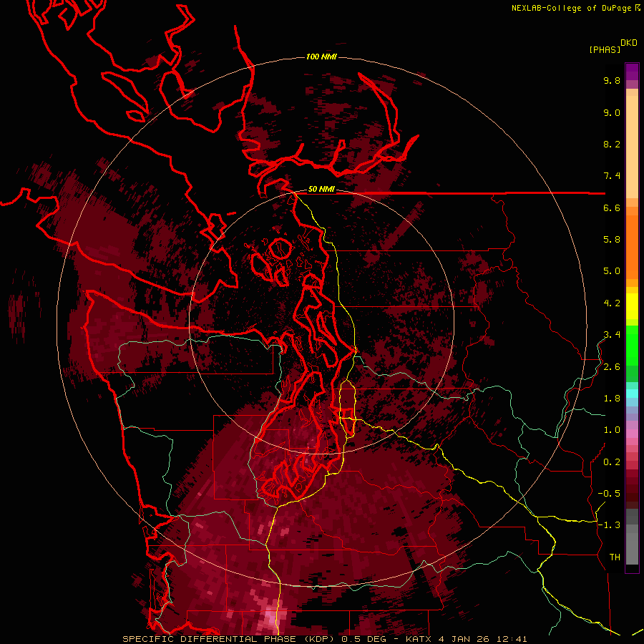Click the 6.6 value on the color scale
Image resolution: width=644 pixels, height=644 pixels.
(612, 208)
